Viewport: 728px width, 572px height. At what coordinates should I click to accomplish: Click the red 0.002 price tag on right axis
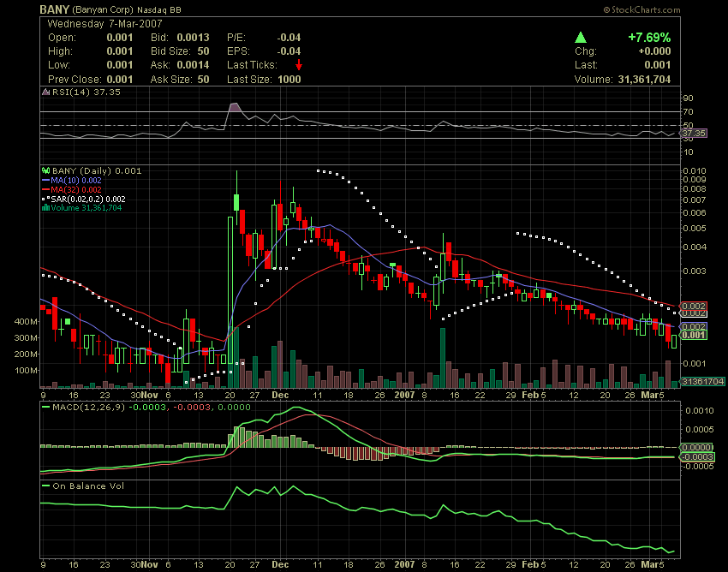[693, 306]
